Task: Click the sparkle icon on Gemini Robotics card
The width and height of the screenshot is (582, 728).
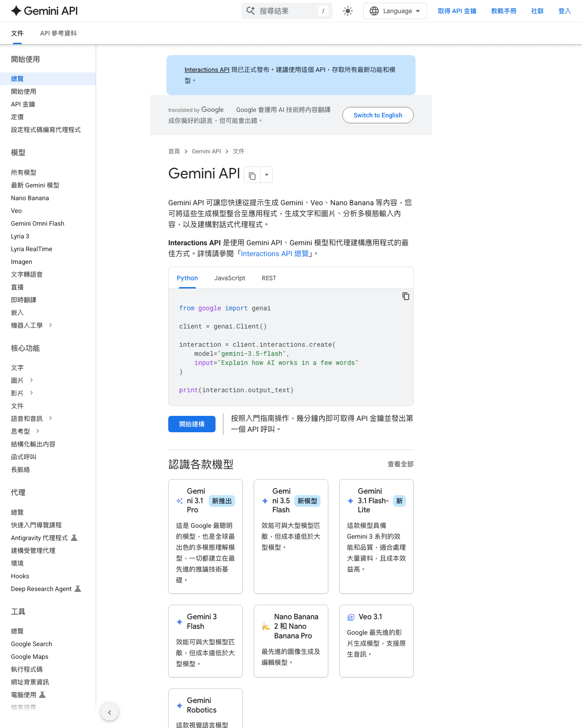Action: tap(180, 706)
